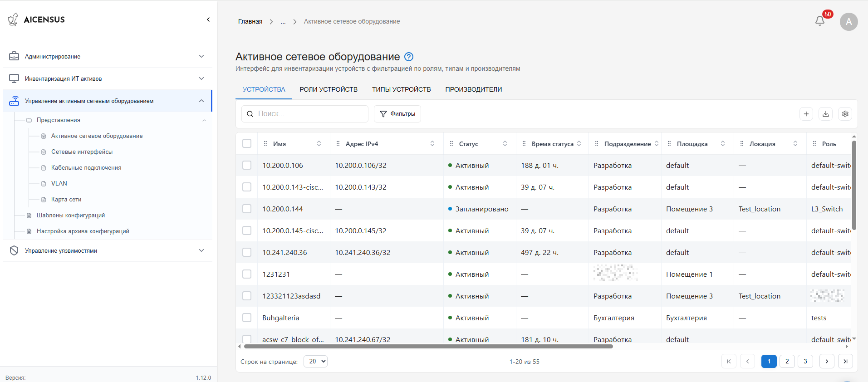Expand the Администрирование menu section
Image resolution: width=868 pixels, height=382 pixels.
click(201, 56)
